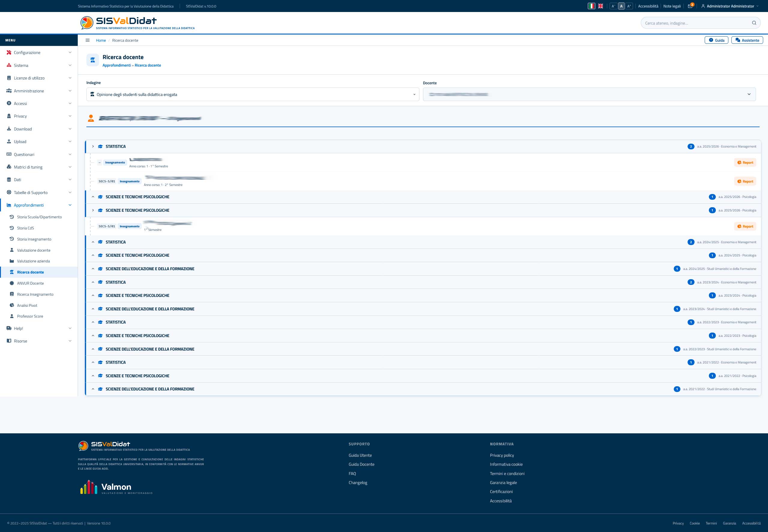Switch language to Italian flag
The image size is (768, 532).
pyautogui.click(x=591, y=6)
